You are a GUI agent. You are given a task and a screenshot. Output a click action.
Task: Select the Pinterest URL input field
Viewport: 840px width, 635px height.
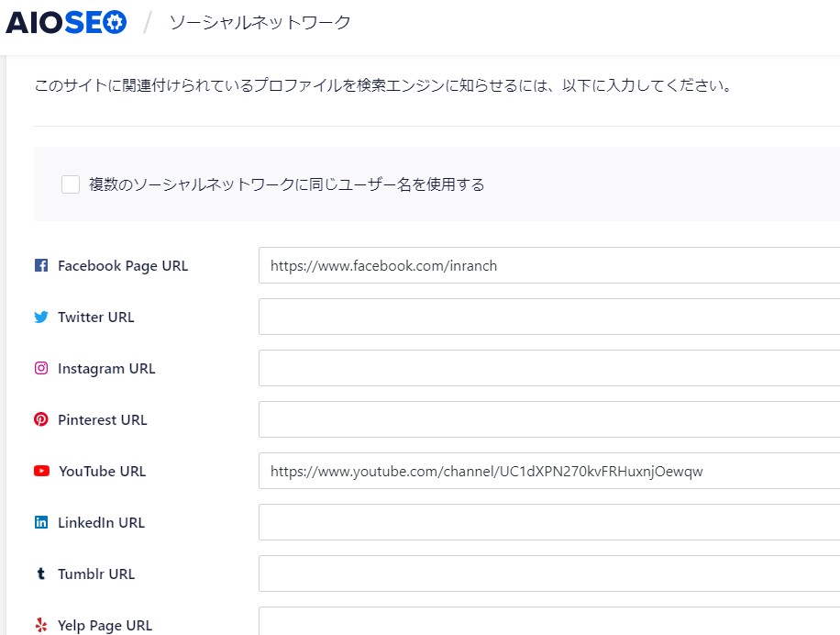pyautogui.click(x=549, y=419)
